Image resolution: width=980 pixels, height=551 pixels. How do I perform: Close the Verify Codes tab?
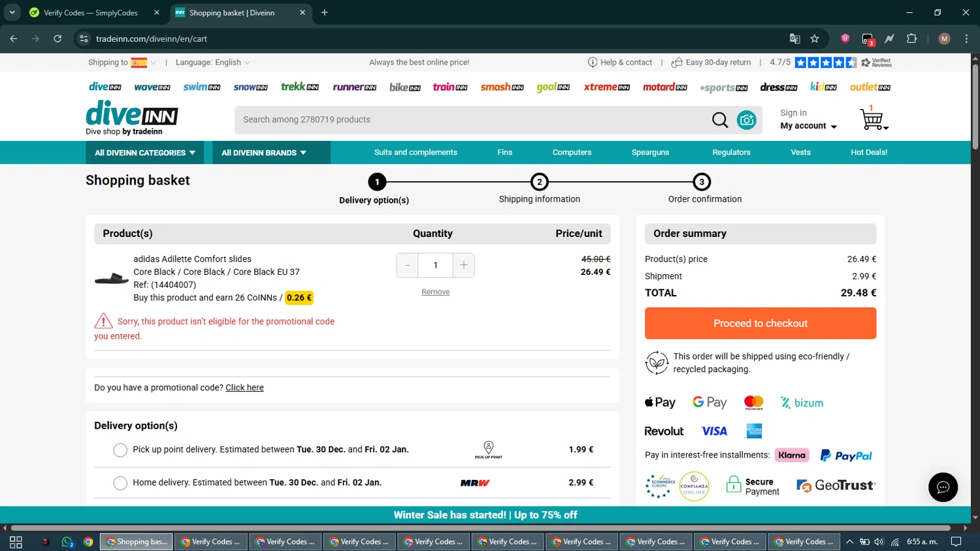pyautogui.click(x=157, y=12)
